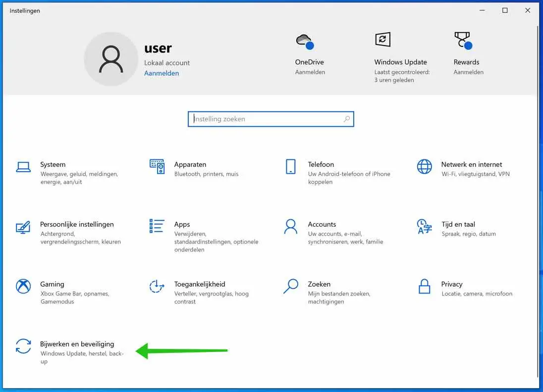
Task: Open the Accounts person icon
Action: click(290, 227)
